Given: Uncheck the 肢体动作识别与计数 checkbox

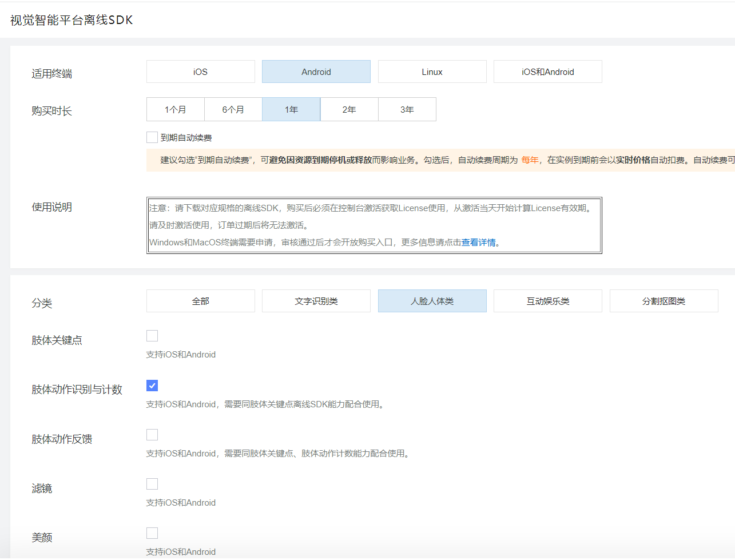Looking at the screenshot, I should click(152, 386).
